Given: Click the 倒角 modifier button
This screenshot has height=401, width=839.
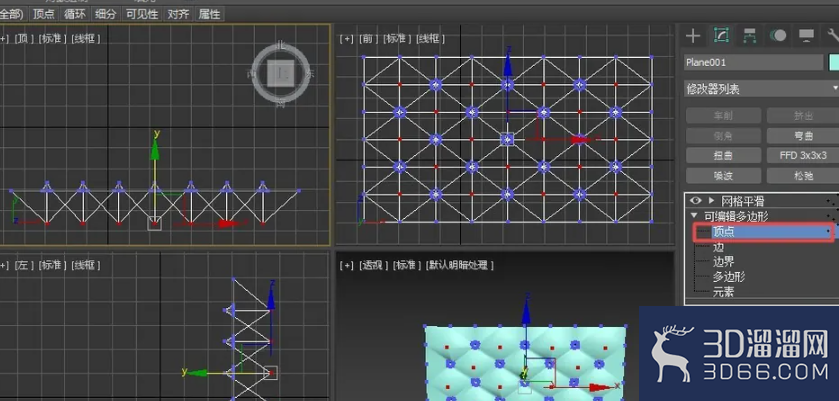Looking at the screenshot, I should tap(723, 136).
